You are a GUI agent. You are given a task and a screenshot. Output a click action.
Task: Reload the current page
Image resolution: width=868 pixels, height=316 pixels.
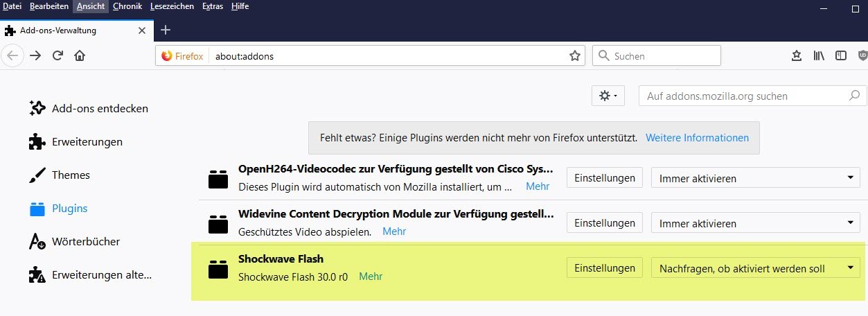click(58, 56)
